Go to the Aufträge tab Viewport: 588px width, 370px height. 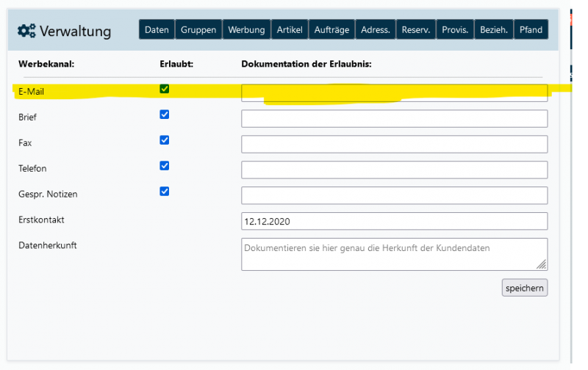[x=331, y=30]
